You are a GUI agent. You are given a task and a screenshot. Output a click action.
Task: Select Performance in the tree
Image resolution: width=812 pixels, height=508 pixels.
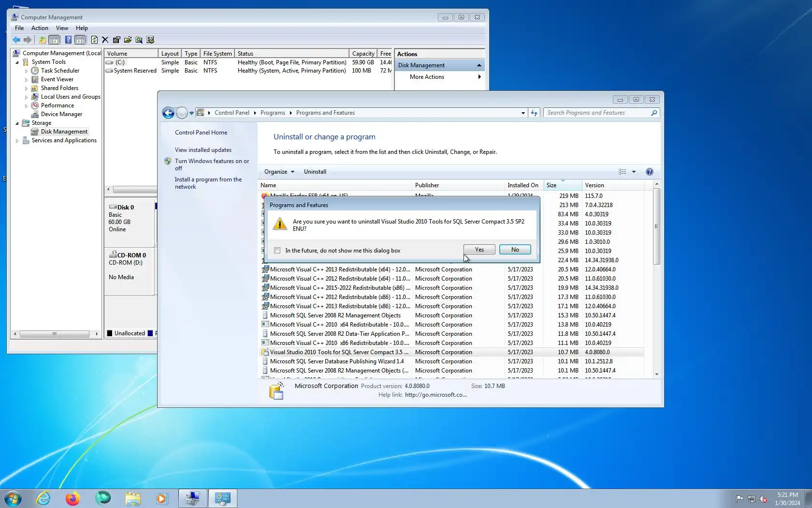coord(58,105)
